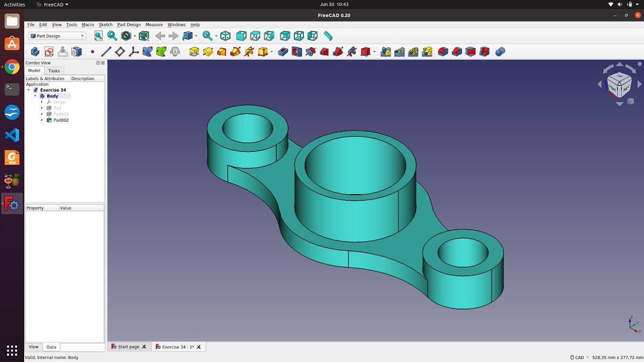Click the navigation cube in viewport

[619, 84]
